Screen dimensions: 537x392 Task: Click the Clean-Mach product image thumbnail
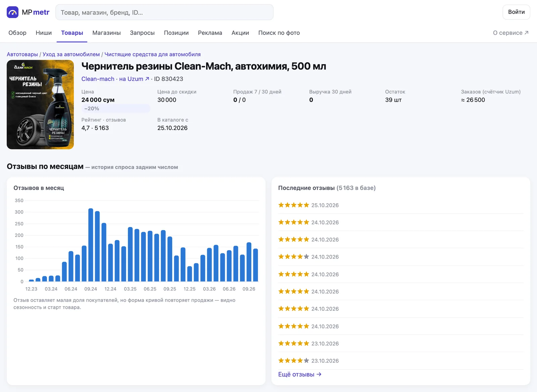click(40, 105)
